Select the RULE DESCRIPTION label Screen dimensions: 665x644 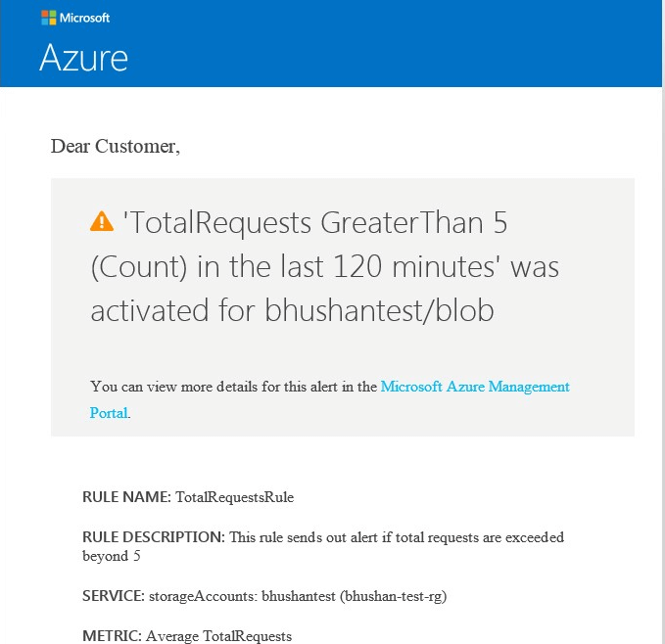[x=154, y=536]
